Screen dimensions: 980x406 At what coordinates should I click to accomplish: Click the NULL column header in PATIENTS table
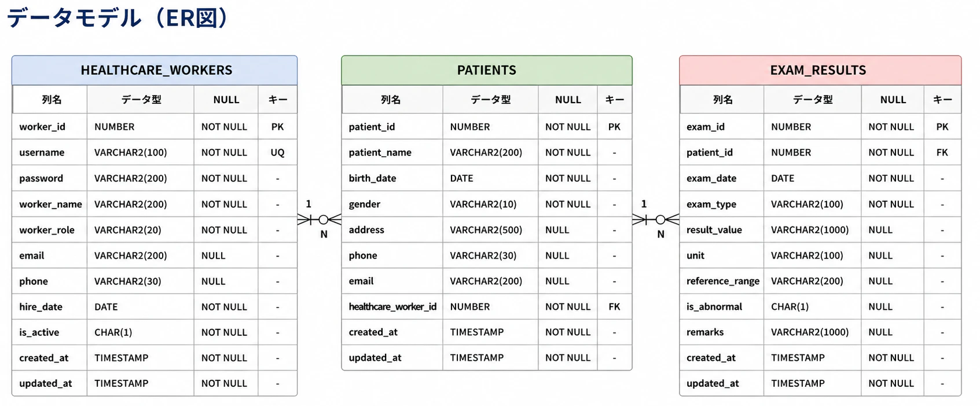coord(568,100)
